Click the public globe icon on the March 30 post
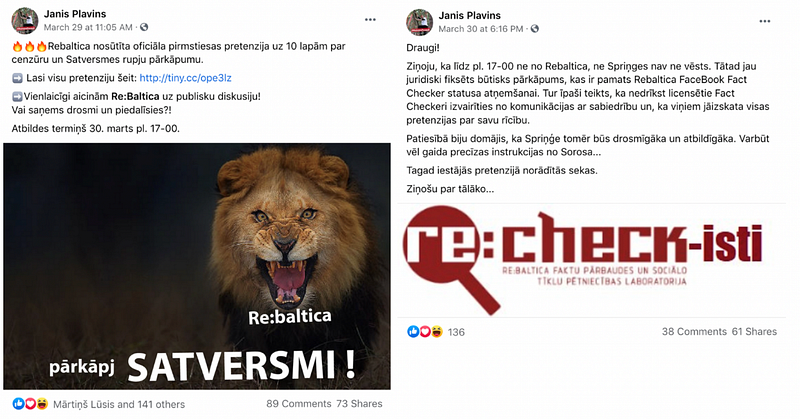The height and width of the screenshot is (419, 800). point(535,29)
